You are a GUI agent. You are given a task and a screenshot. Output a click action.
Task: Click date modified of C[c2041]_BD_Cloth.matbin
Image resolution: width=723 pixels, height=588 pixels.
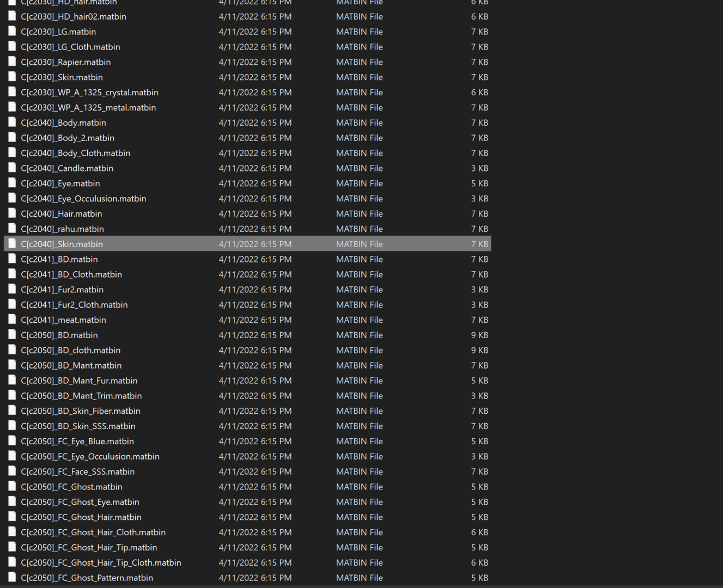click(255, 274)
